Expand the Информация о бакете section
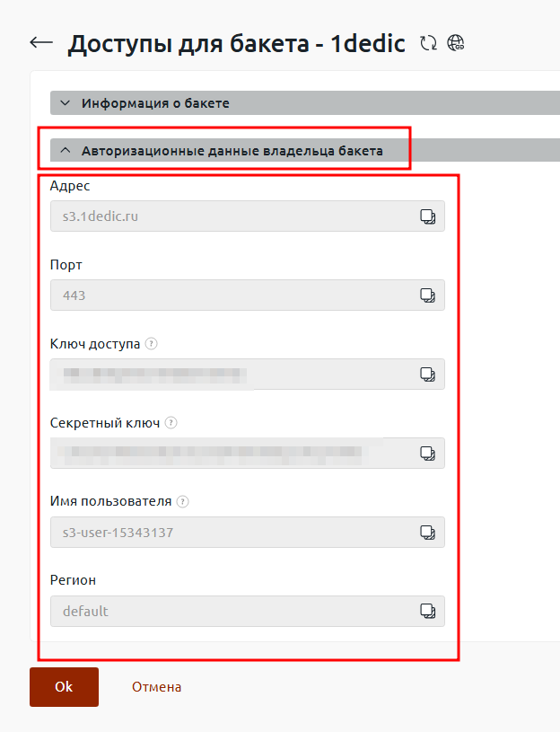The width and height of the screenshot is (560, 732). tap(305, 103)
